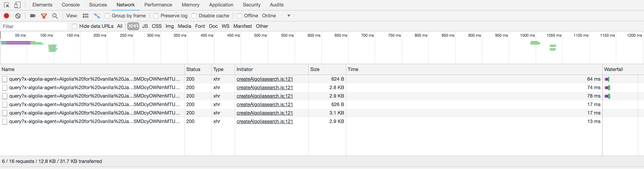
Task: Filter requests by JS type
Action: (x=145, y=26)
